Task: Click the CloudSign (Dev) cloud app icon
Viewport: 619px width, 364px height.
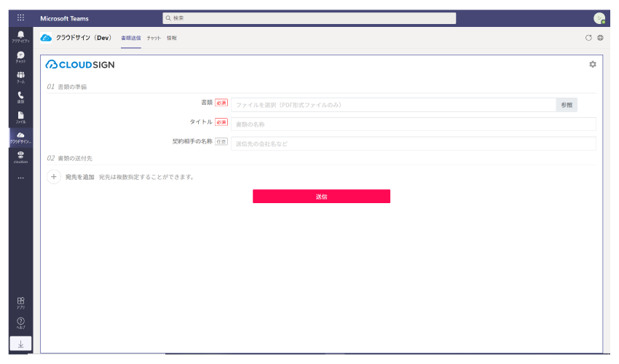Action: (46, 38)
